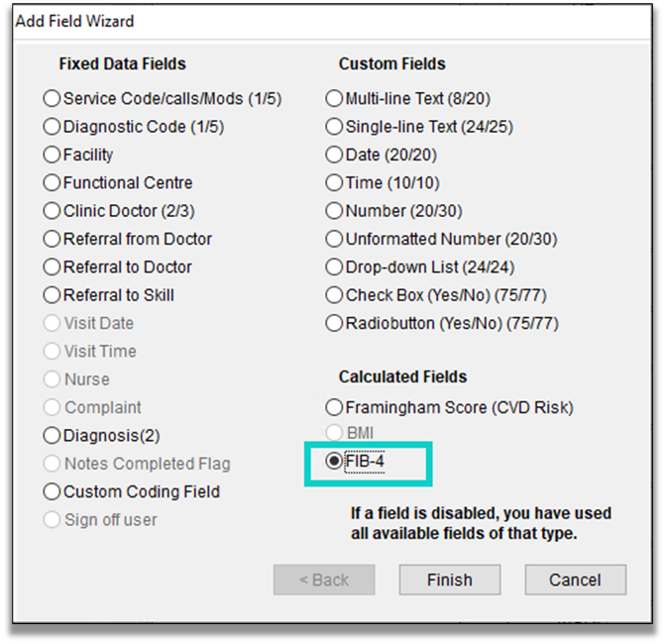The image size is (665, 644).
Task: Select the FIB-4 calculated field
Action: [x=335, y=463]
